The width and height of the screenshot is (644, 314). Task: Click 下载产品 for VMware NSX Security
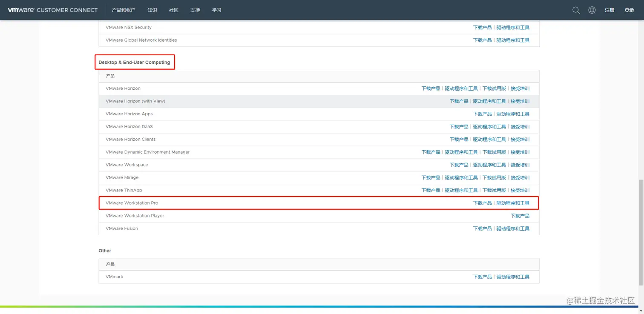point(482,27)
